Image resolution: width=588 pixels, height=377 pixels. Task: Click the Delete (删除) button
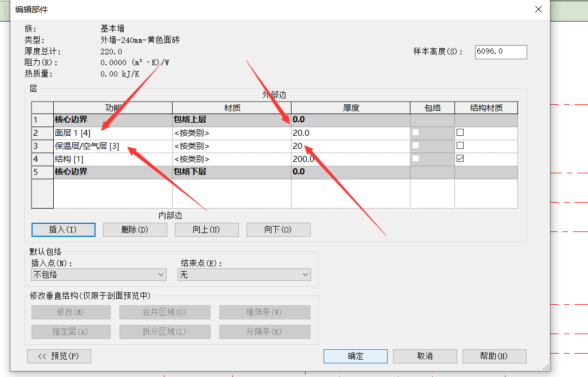(135, 230)
